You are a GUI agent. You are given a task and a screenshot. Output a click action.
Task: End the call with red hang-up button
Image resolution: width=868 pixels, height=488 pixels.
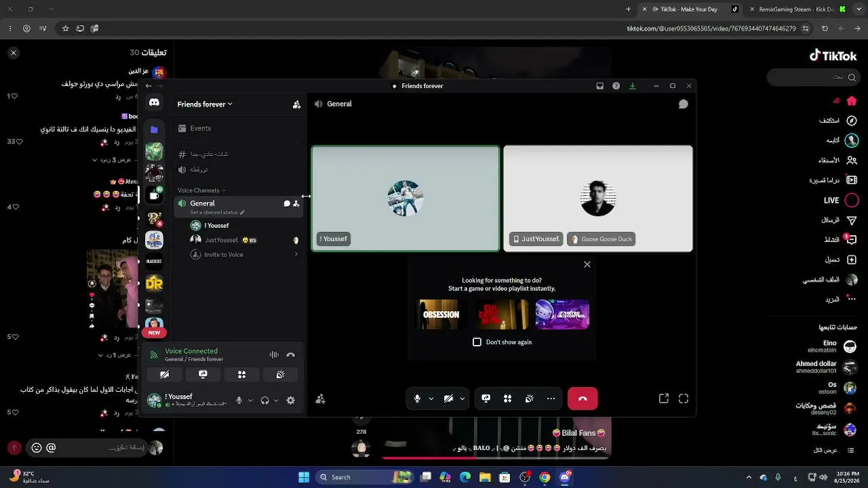[x=583, y=399]
